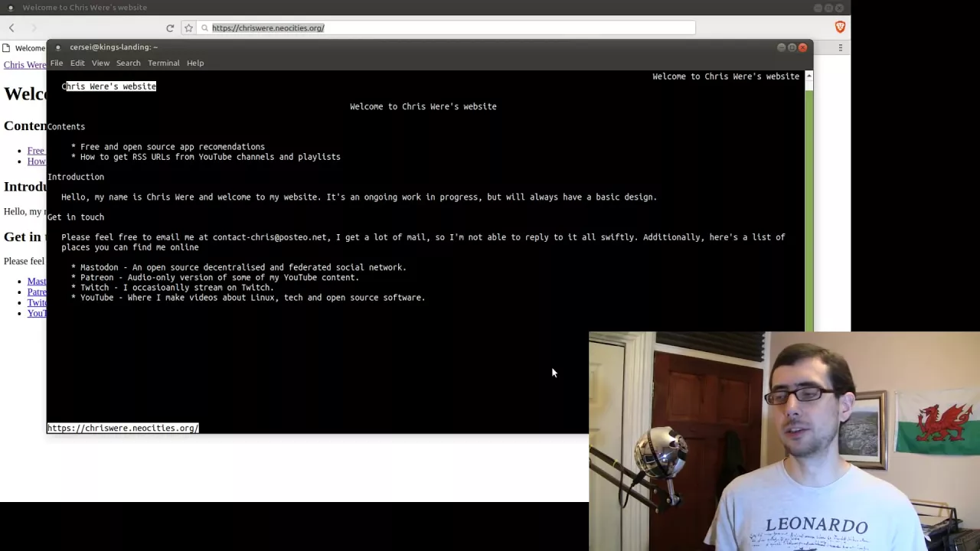The height and width of the screenshot is (551, 980).
Task: Minimize the browser window behind the terminal
Action: click(x=818, y=8)
